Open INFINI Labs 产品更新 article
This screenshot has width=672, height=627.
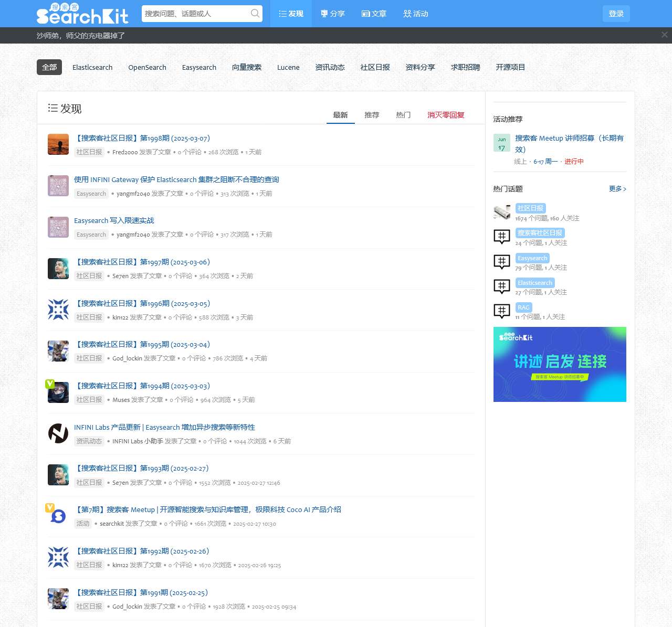[x=164, y=427]
